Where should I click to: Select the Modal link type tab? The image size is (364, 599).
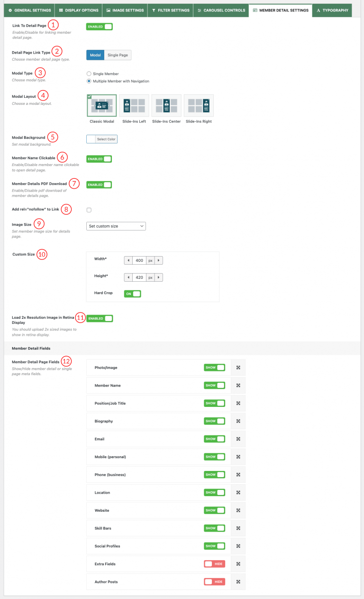pos(95,55)
